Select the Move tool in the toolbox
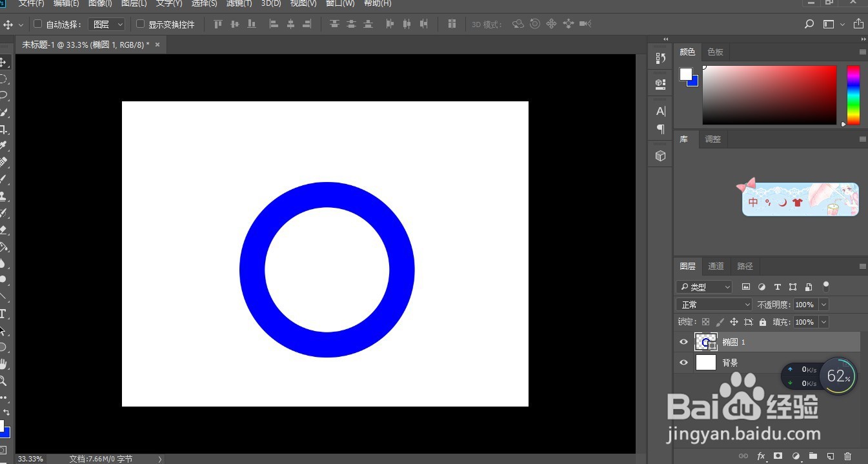 click(x=3, y=62)
